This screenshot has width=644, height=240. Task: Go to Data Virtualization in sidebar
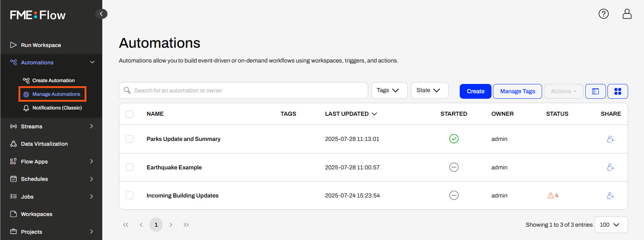coord(44,144)
